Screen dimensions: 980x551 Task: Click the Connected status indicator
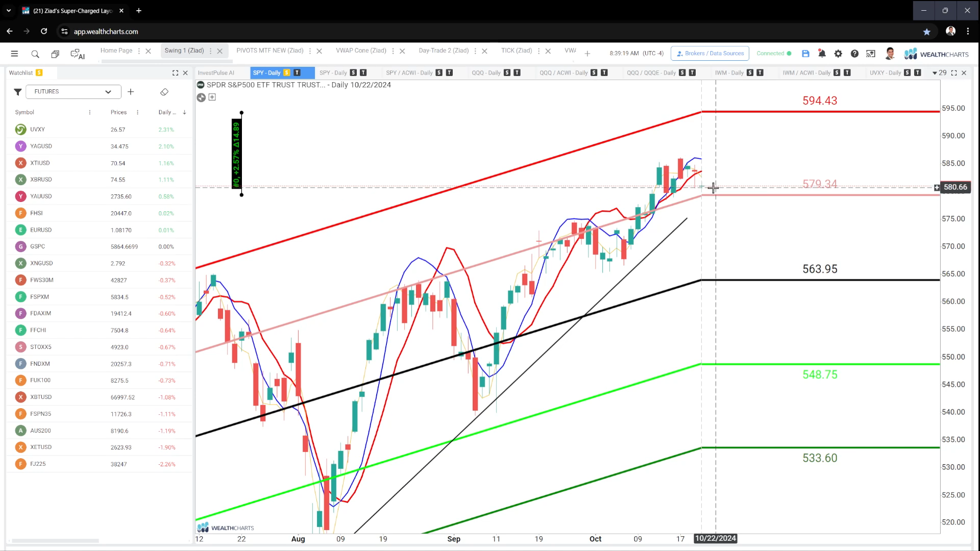coord(774,54)
